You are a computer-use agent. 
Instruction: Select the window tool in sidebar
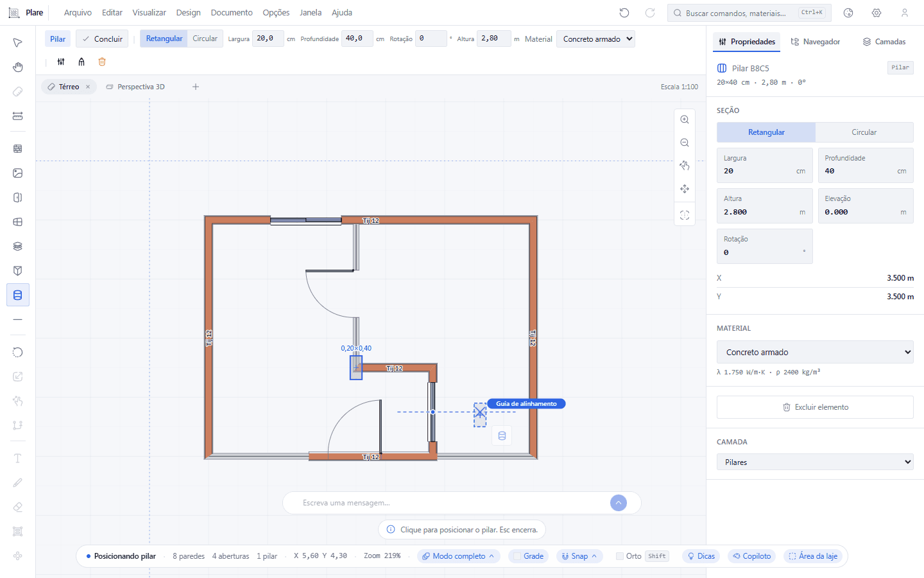(x=17, y=222)
